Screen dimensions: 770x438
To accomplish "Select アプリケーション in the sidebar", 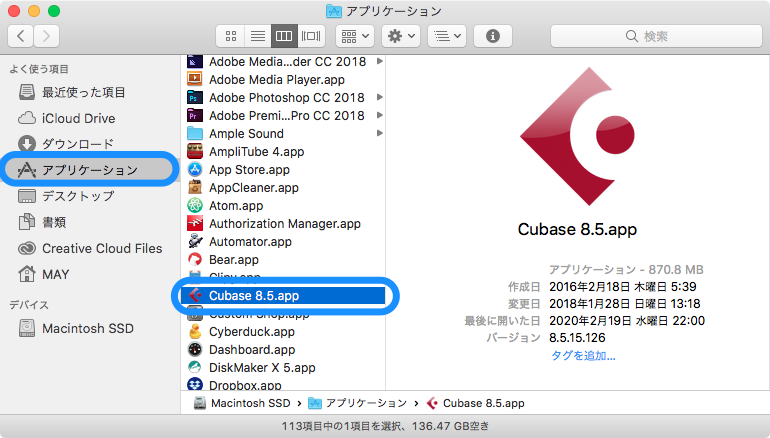I will click(88, 170).
